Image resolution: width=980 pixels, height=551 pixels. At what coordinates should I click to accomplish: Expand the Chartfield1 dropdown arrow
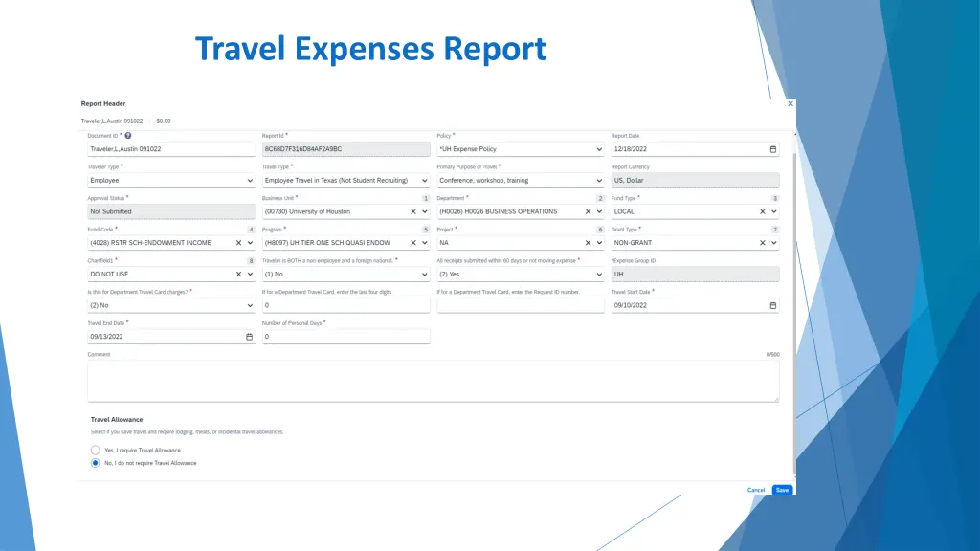(250, 275)
